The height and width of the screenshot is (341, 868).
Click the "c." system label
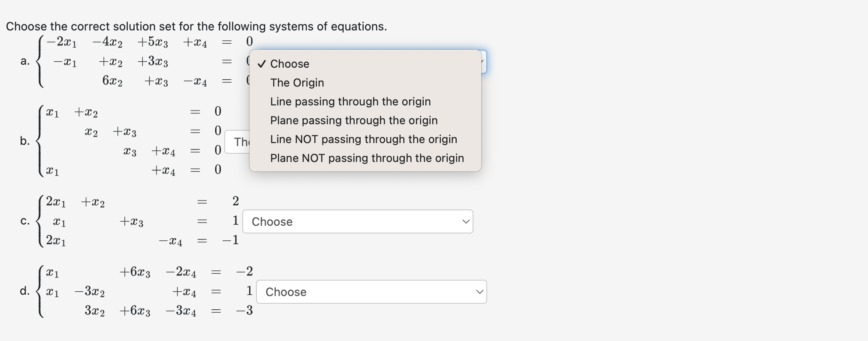25,221
